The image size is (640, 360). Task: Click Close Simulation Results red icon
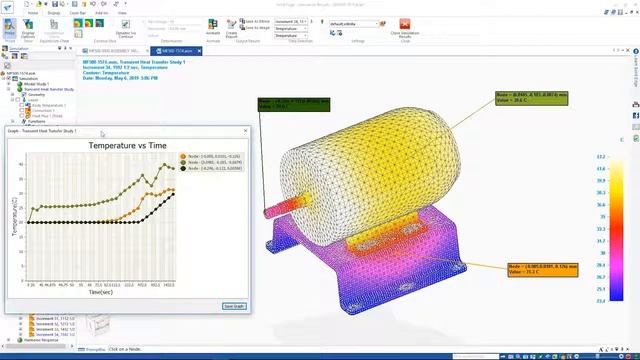click(404, 24)
